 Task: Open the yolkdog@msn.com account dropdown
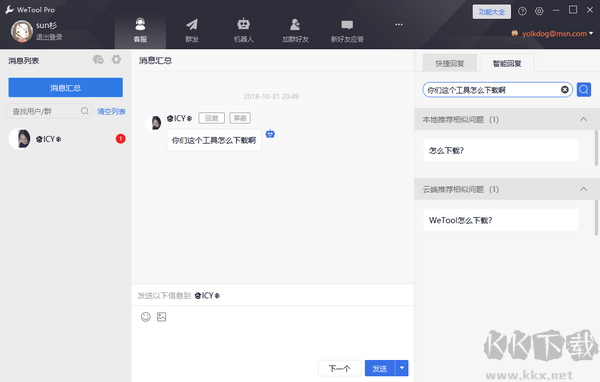(x=553, y=34)
